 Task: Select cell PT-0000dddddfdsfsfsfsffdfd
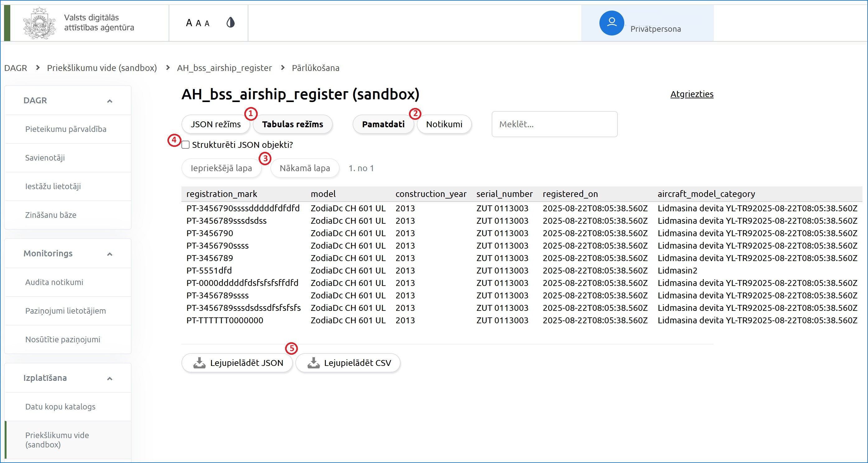click(242, 283)
